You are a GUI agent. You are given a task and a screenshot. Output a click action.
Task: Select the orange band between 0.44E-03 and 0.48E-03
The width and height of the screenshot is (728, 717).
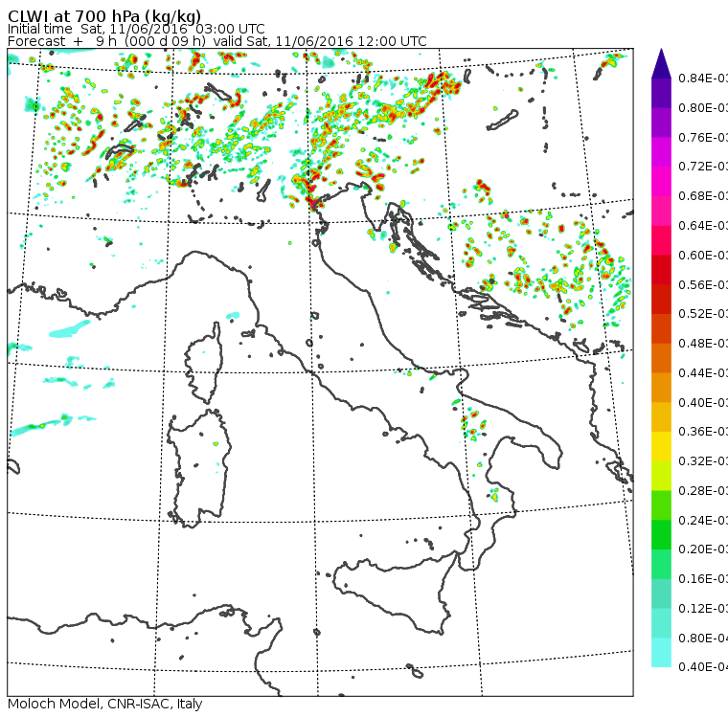pos(661,358)
